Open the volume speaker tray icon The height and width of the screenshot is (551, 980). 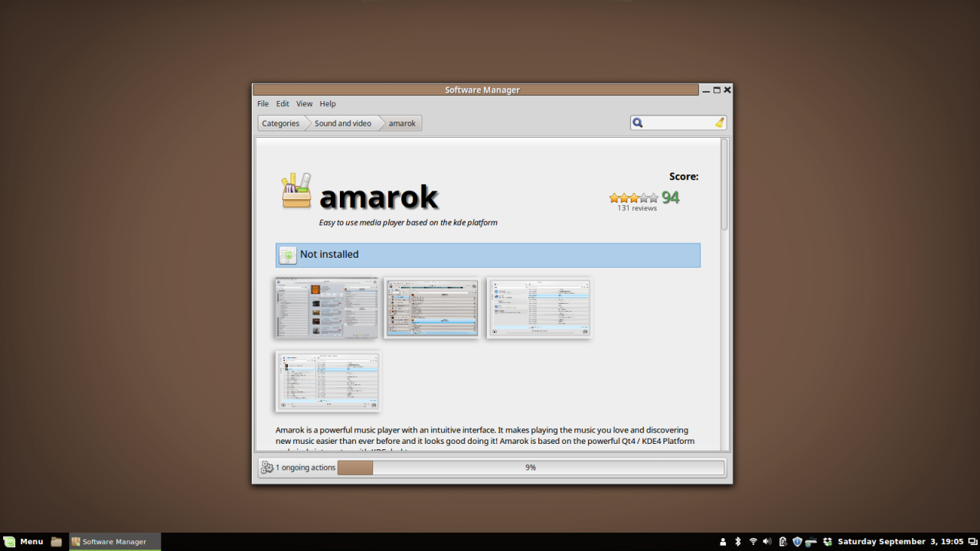point(767,542)
